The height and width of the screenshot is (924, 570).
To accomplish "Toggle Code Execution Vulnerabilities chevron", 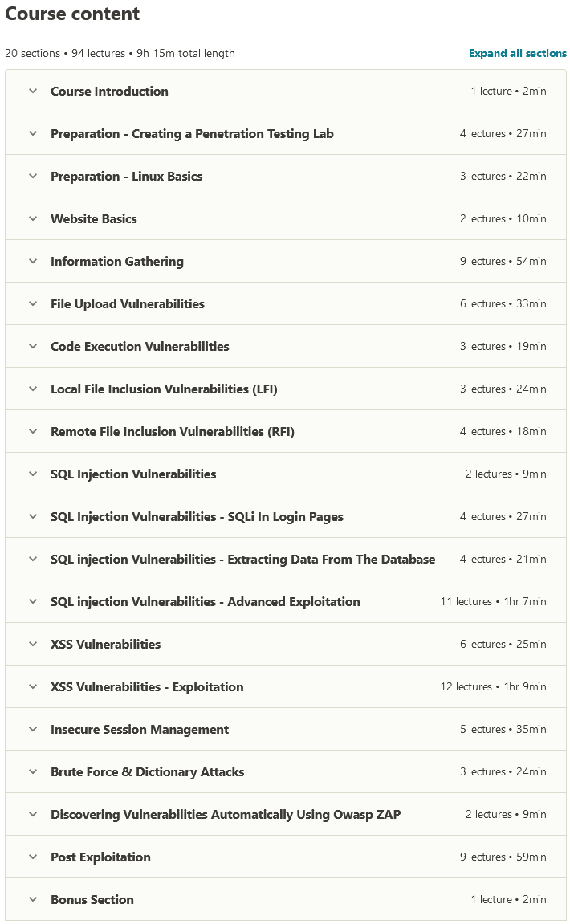I will pyautogui.click(x=33, y=346).
